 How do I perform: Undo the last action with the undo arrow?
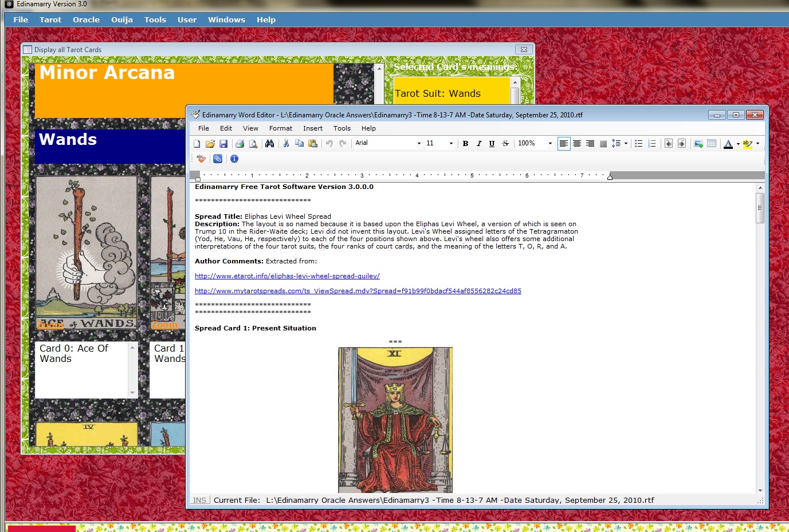coord(329,144)
